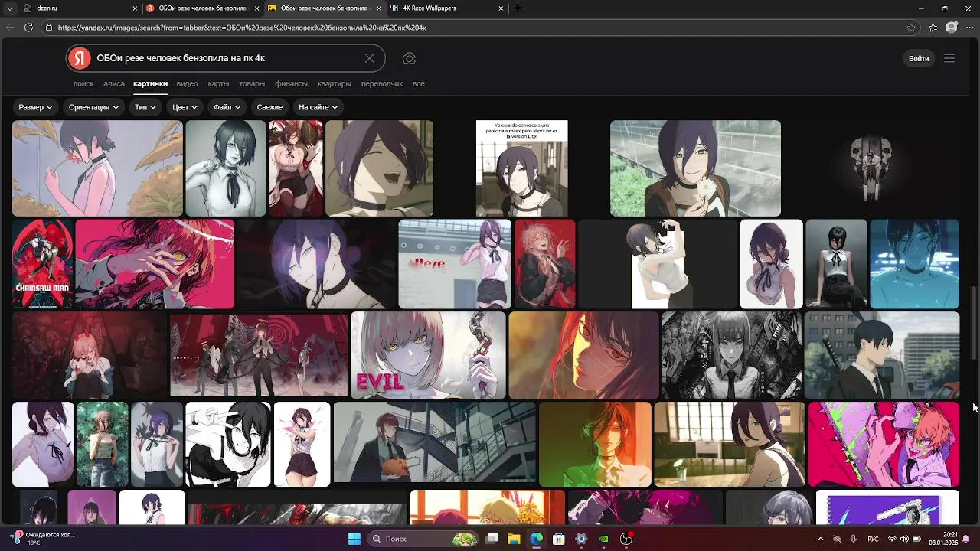Open browser profile avatar
The height and width of the screenshot is (551, 980).
(x=952, y=27)
